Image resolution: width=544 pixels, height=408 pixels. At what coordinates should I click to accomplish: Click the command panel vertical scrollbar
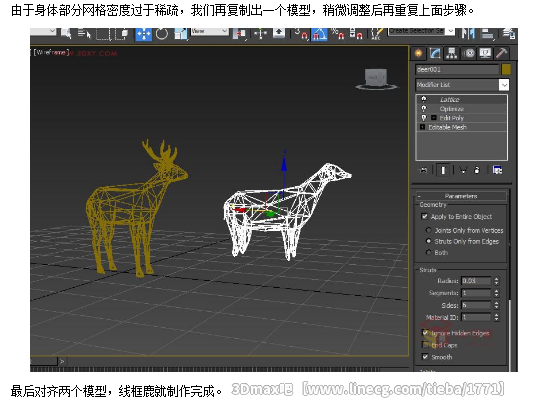point(510,280)
